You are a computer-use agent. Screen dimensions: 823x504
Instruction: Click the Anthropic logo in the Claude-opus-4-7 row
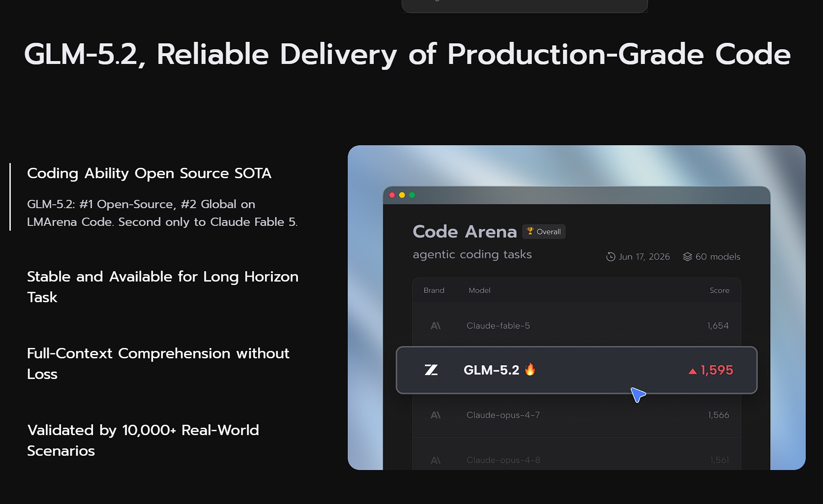point(435,415)
